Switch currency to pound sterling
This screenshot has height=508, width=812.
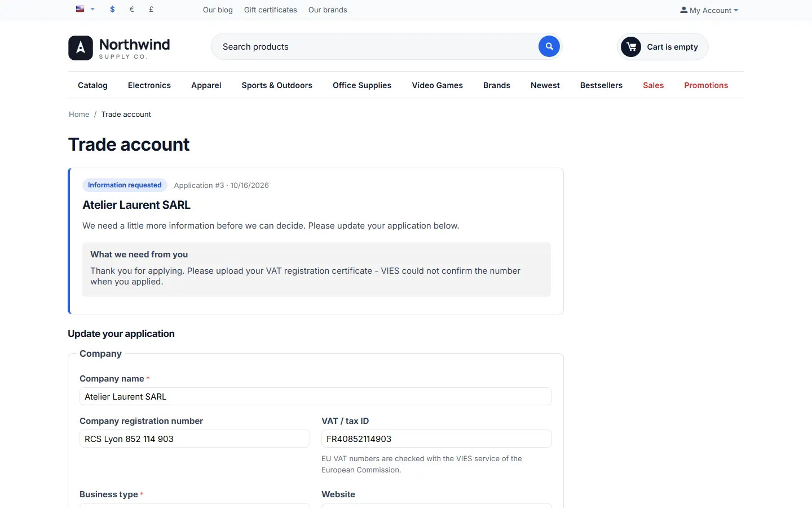(x=151, y=10)
